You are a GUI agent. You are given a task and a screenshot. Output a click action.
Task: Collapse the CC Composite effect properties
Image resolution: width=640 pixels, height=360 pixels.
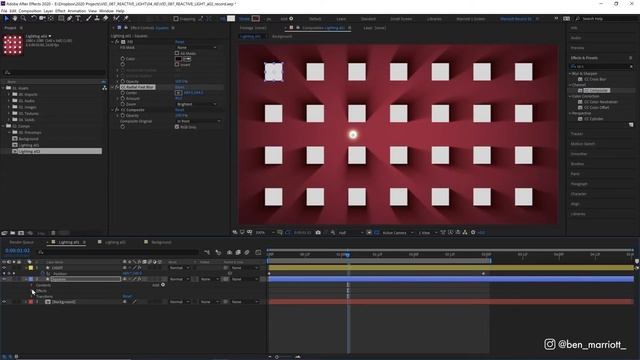click(x=112, y=110)
